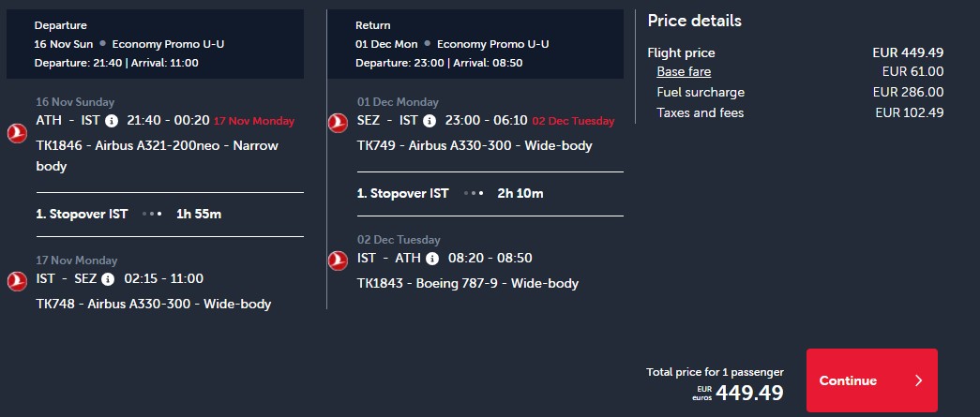Click info icon beside SEZ - IST route
Screen dimensions: 980x417
point(430,121)
